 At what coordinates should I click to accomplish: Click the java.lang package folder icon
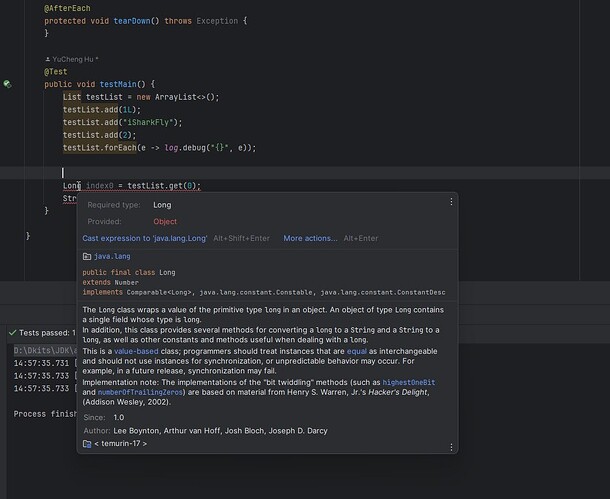[87, 256]
